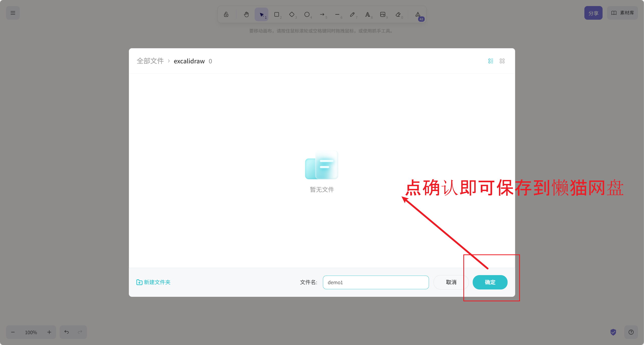Open the hamburger main menu
Viewport: 644px width, 345px height.
[x=13, y=13]
